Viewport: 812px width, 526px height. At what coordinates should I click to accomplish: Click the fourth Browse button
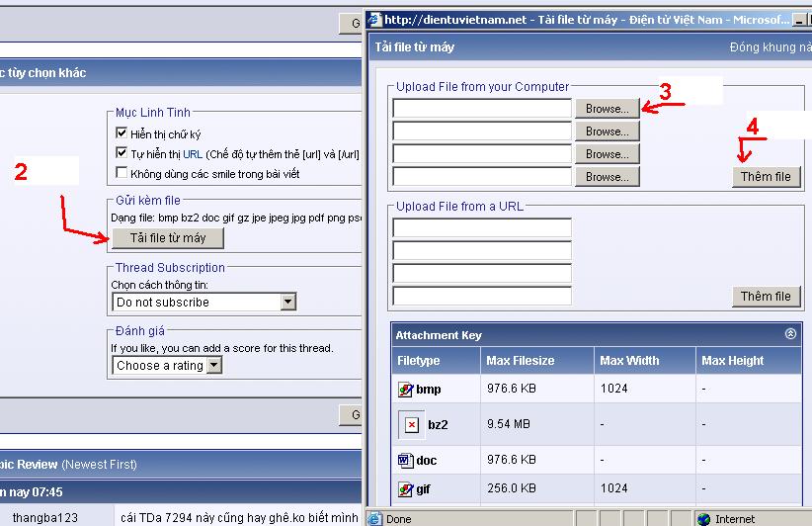click(607, 177)
